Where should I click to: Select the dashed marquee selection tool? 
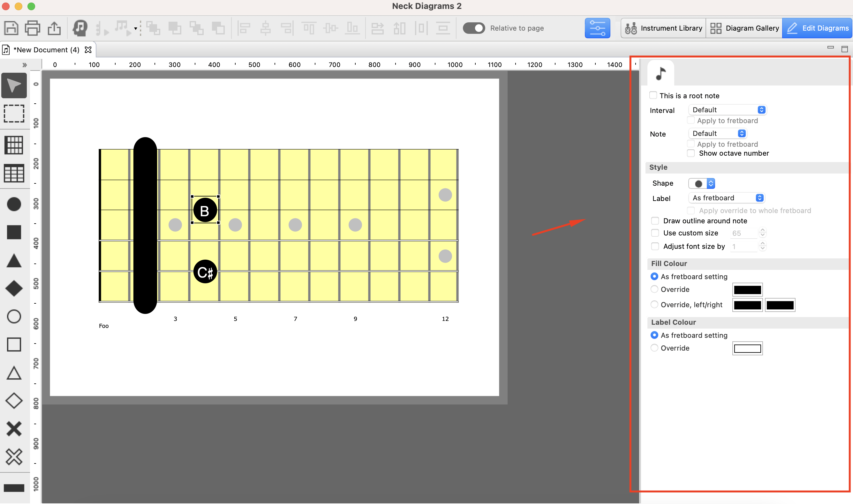point(14,114)
